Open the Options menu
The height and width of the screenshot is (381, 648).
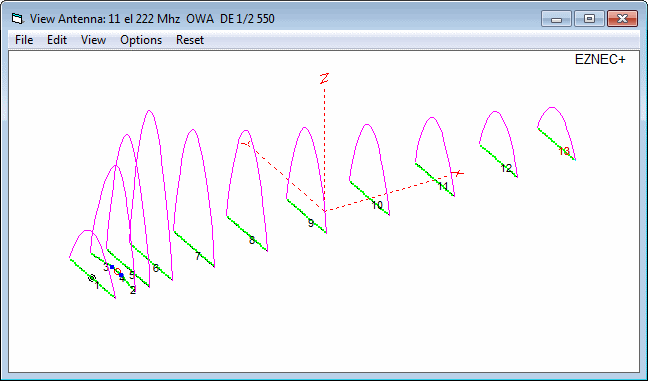coord(141,40)
